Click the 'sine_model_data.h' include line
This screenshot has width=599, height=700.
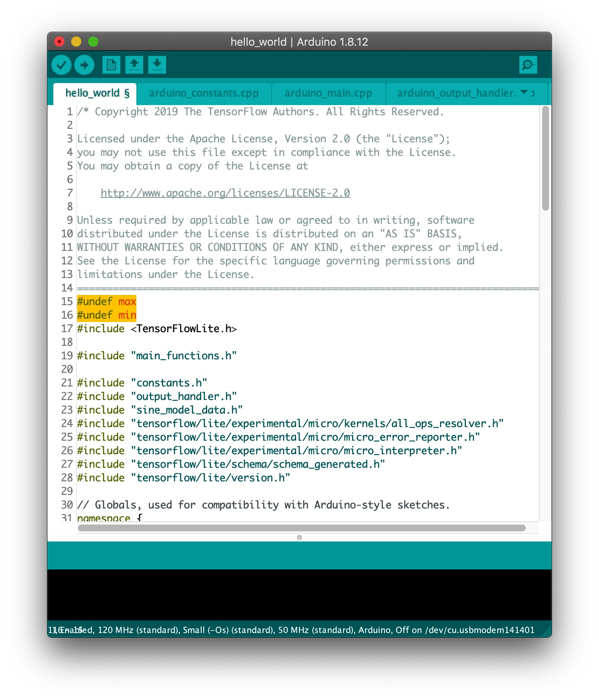coord(160,410)
